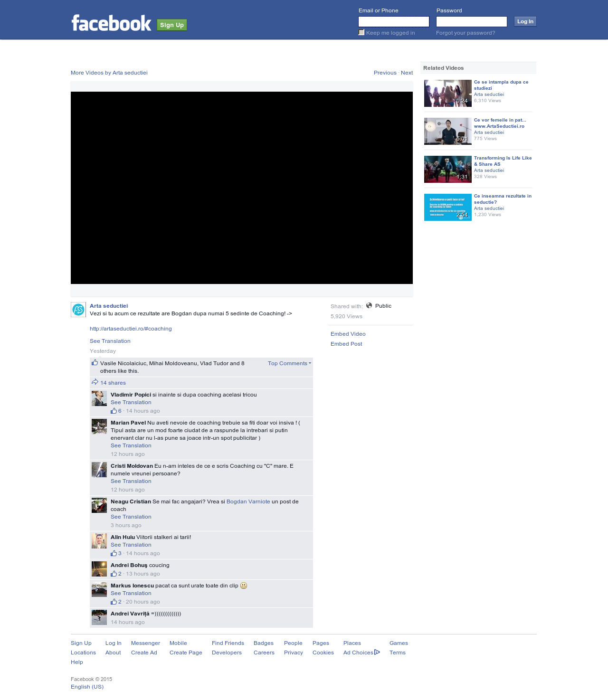Screen dimensions: 608x700
Task: Go to Next video
Action: (x=407, y=73)
